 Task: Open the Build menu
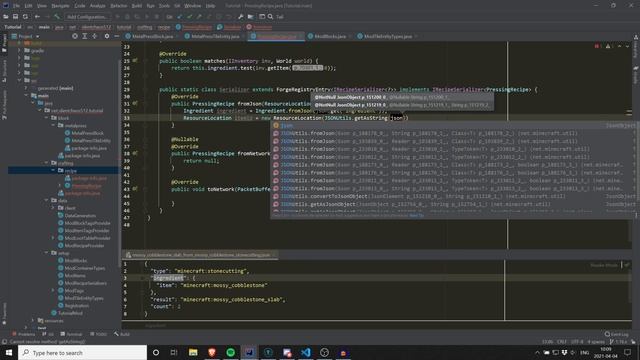click(x=137, y=6)
